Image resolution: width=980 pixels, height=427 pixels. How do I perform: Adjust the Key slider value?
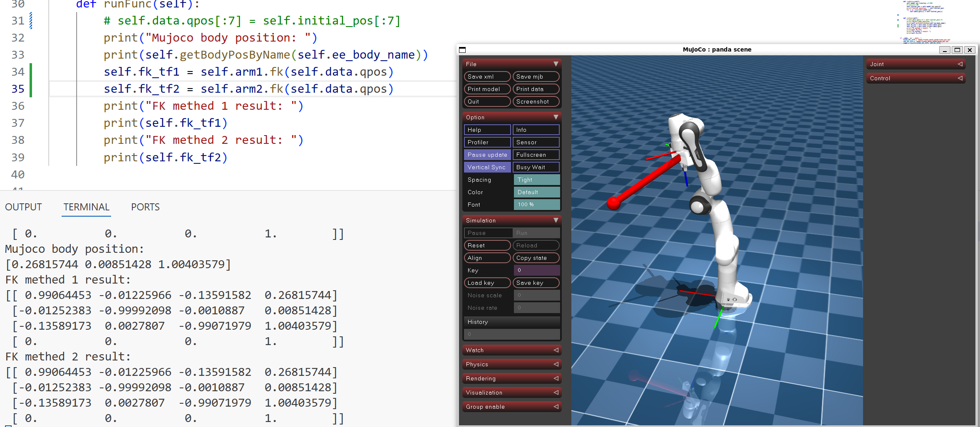coord(537,270)
